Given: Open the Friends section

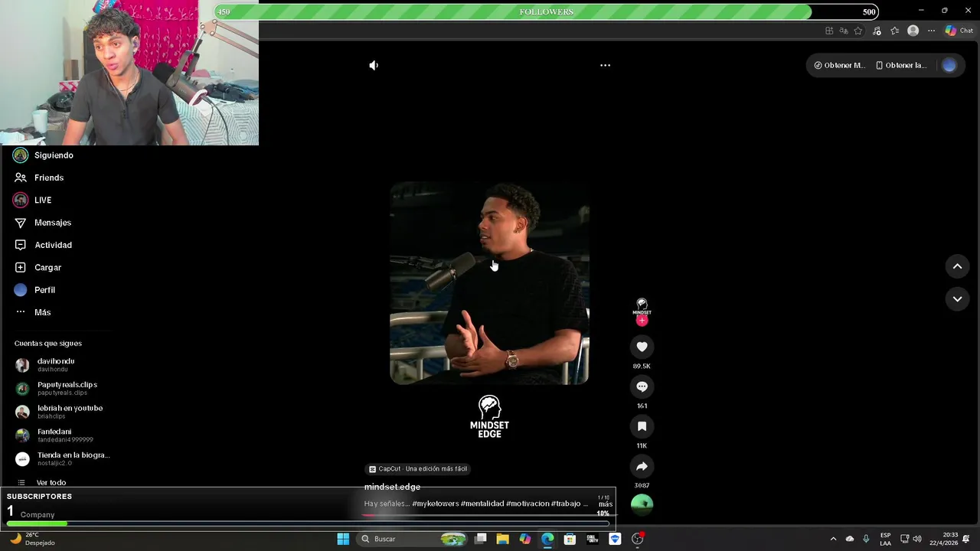Looking at the screenshot, I should tap(40, 178).
